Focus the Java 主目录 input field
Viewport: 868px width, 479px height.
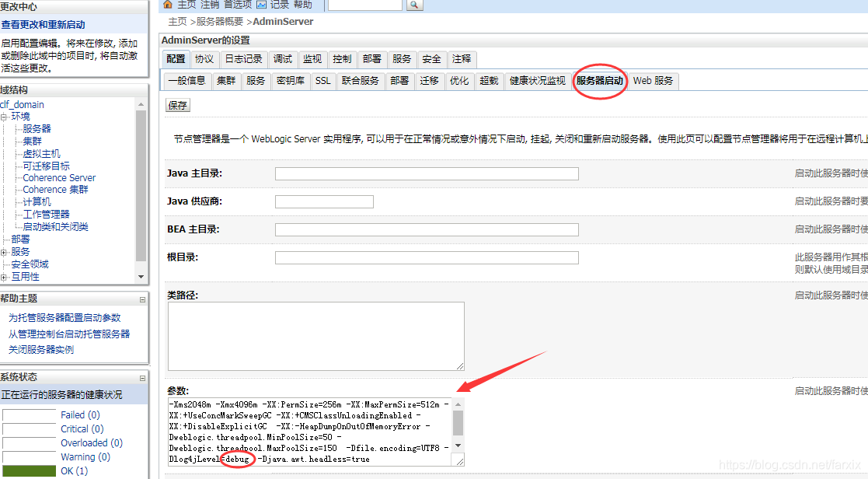click(427, 174)
